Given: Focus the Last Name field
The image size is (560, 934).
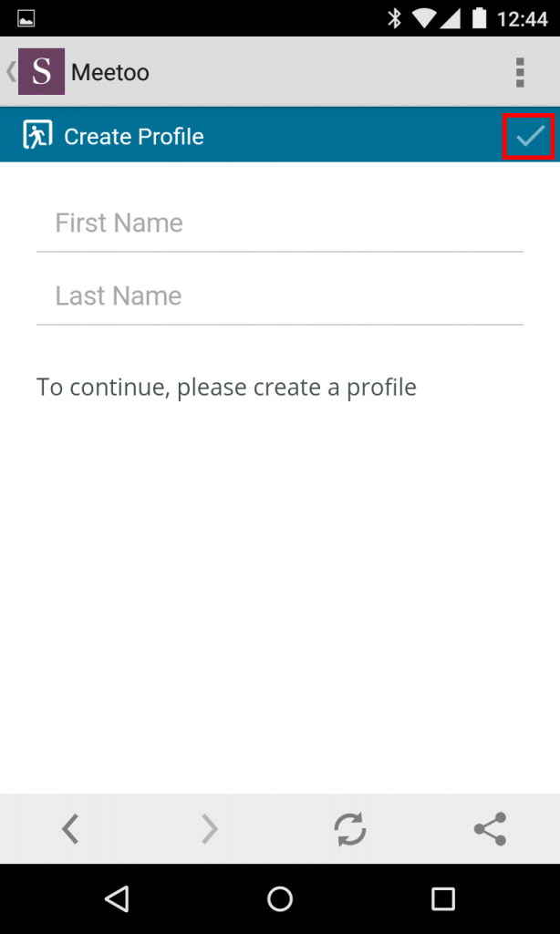Looking at the screenshot, I should click(279, 296).
